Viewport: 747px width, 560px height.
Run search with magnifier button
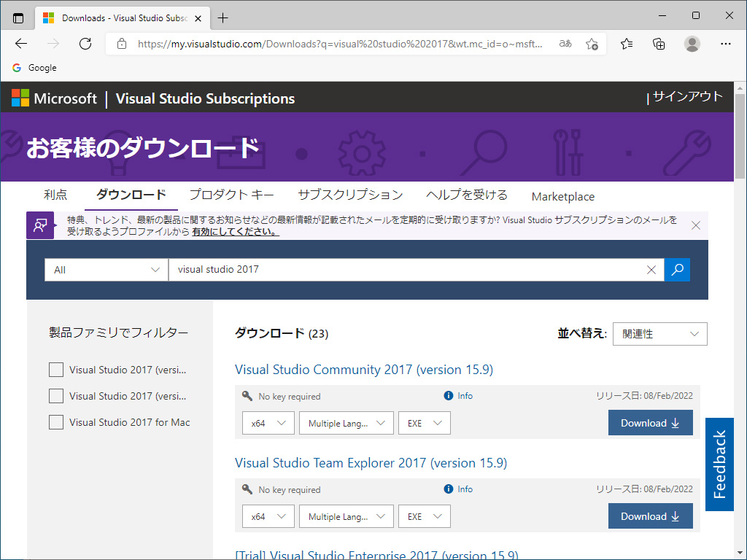pyautogui.click(x=677, y=270)
